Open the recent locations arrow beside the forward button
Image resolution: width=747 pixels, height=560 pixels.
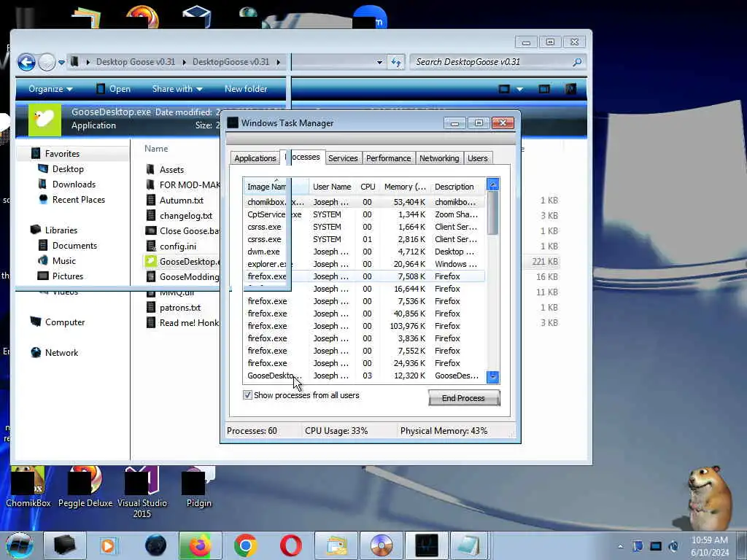click(x=61, y=63)
